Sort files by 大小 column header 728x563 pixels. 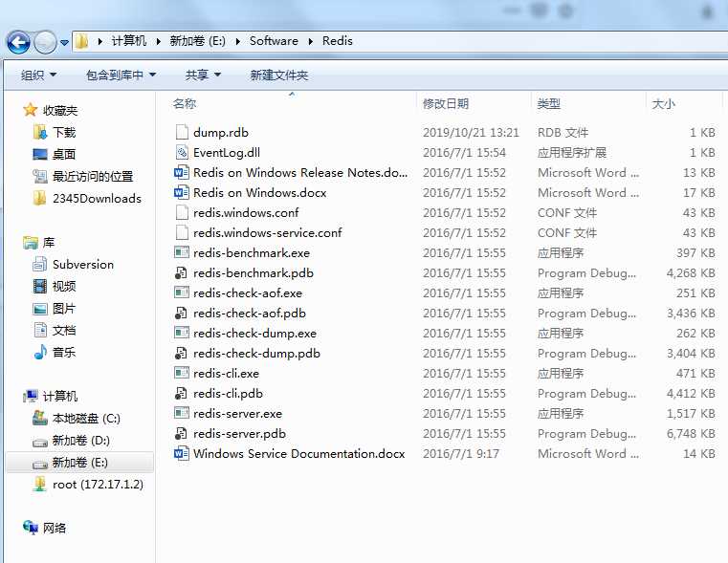[x=663, y=103]
